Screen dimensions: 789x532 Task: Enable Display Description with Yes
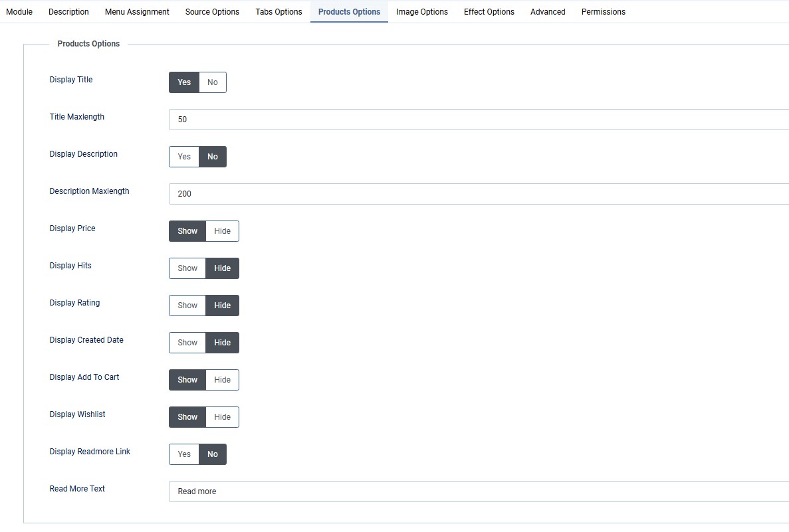184,157
